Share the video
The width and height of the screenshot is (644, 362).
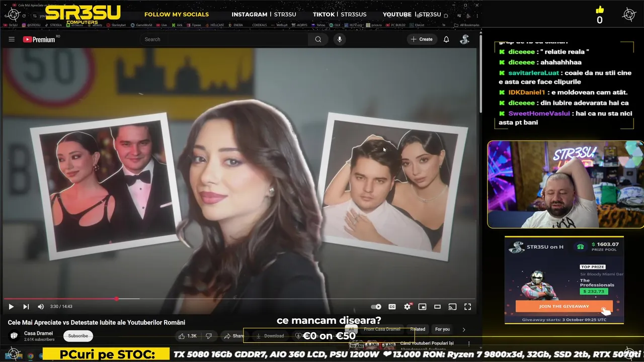(233, 336)
